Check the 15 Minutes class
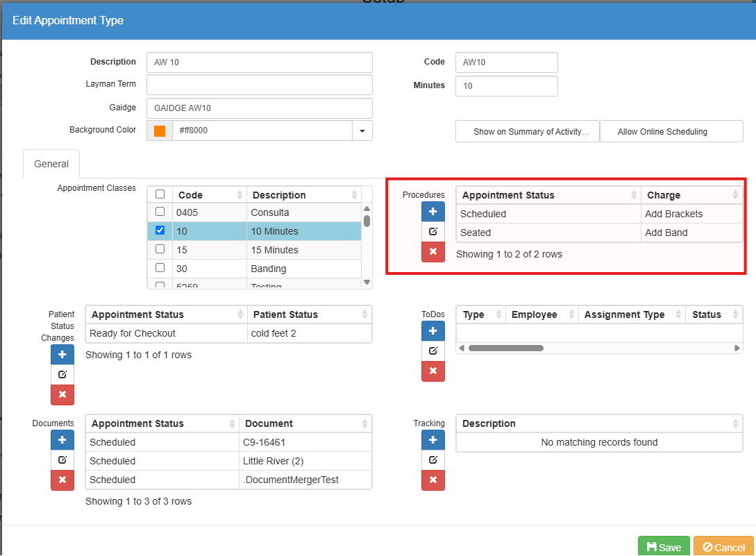Image resolution: width=756 pixels, height=556 pixels. (x=160, y=248)
